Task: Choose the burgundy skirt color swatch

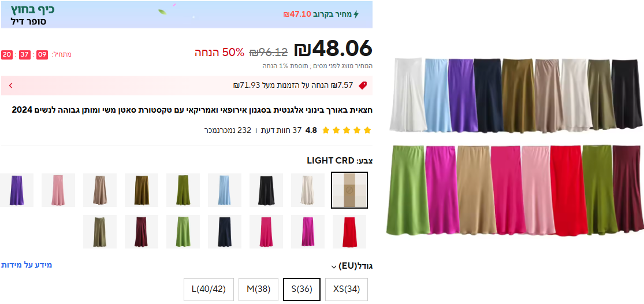Action: click(142, 232)
